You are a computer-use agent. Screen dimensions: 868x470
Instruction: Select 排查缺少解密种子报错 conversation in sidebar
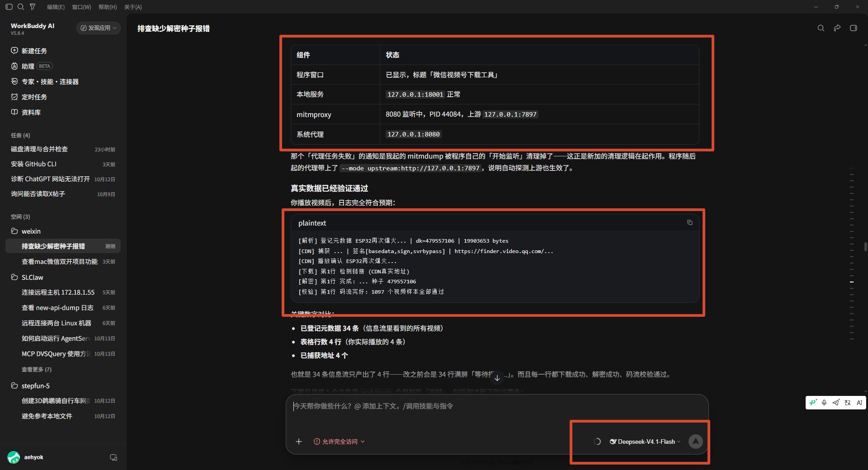pos(63,246)
